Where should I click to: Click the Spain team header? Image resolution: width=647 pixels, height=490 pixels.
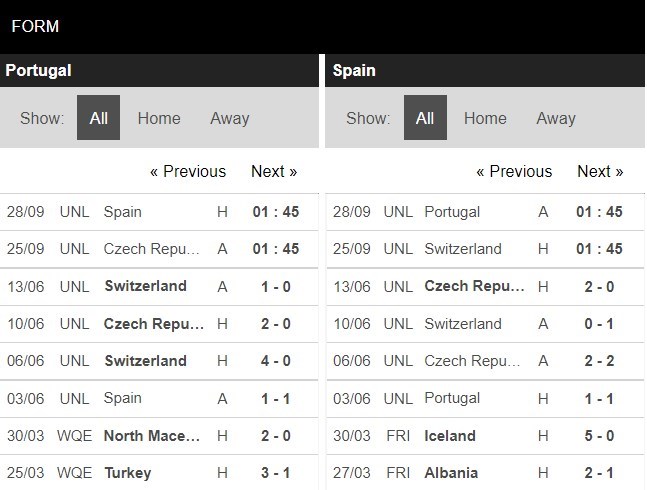[x=354, y=70]
